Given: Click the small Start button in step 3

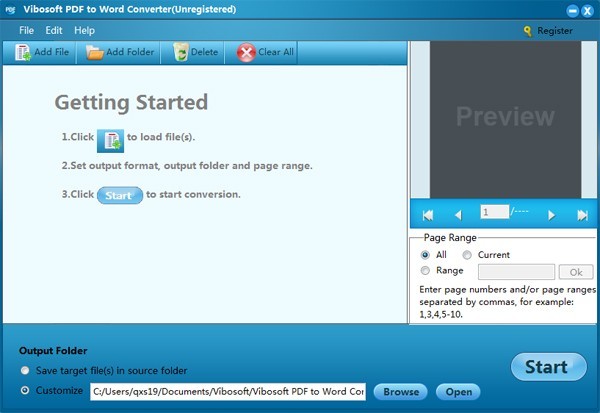Looking at the screenshot, I should coord(120,195).
